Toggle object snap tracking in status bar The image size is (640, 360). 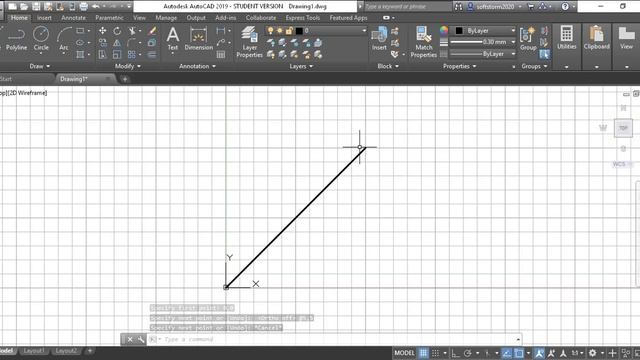[507, 353]
